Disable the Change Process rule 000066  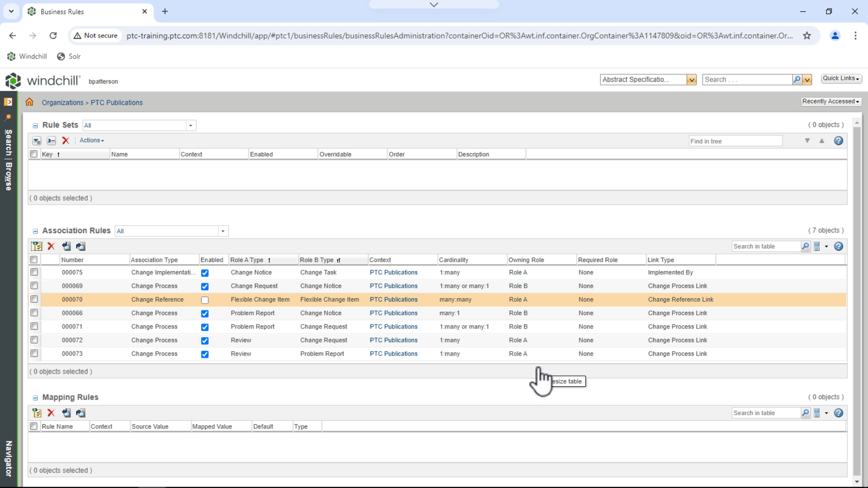tap(205, 313)
